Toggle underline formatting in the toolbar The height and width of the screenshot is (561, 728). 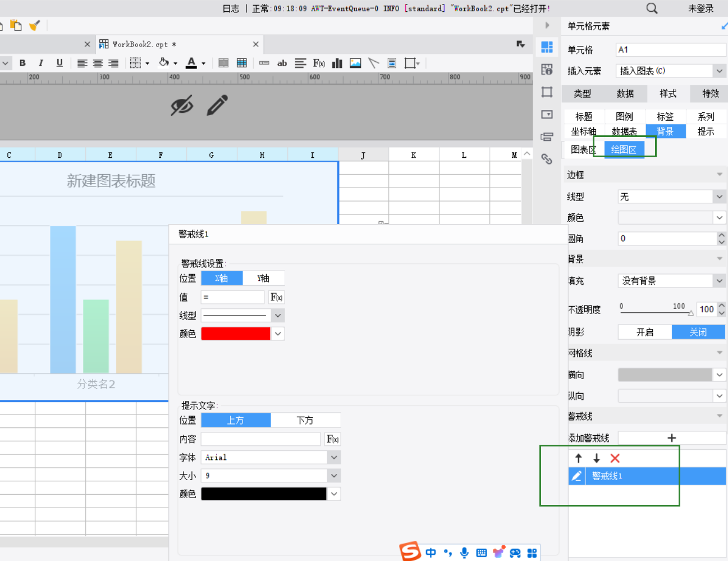pyautogui.click(x=59, y=63)
